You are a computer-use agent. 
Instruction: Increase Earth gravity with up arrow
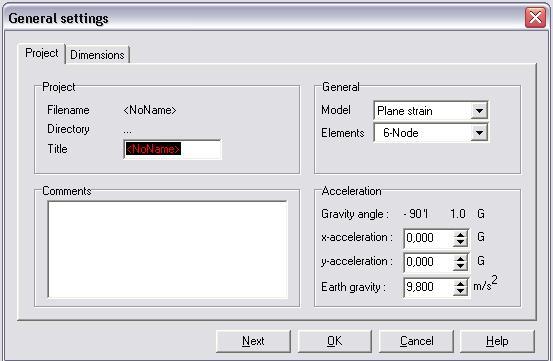[460, 283]
